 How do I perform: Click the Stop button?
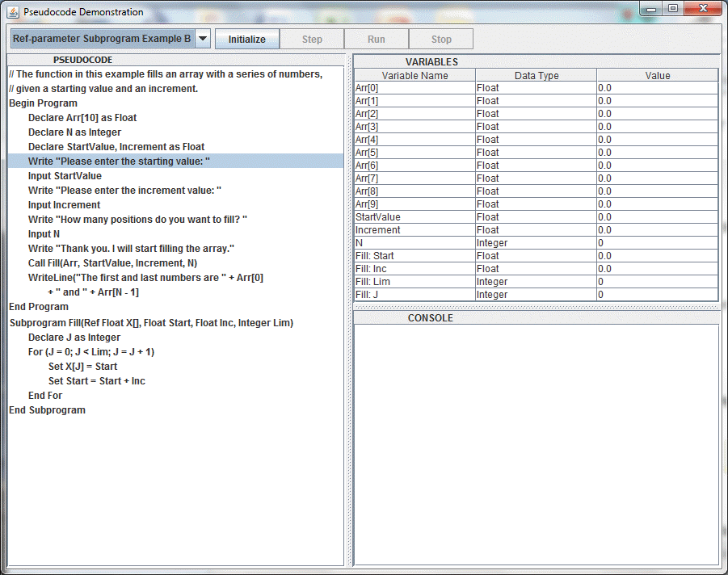point(441,39)
